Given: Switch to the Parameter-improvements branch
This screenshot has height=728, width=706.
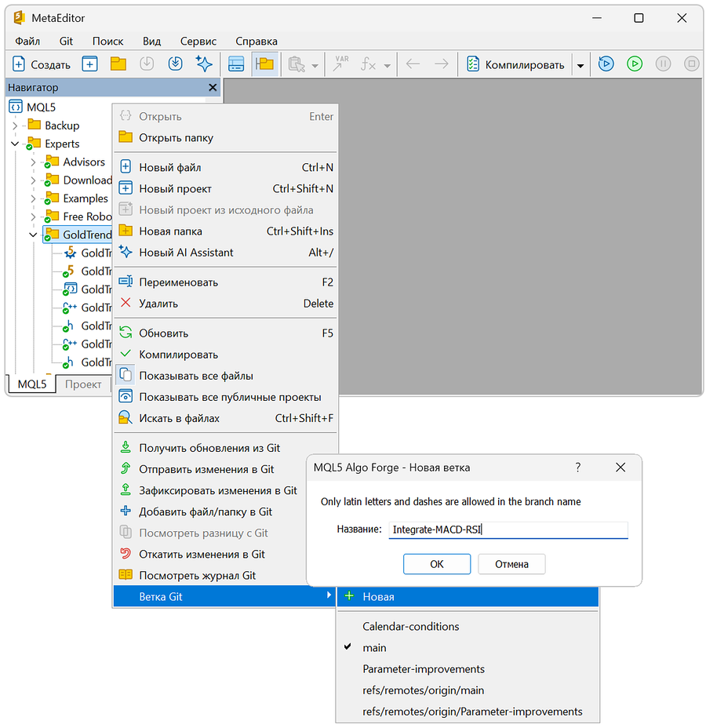Looking at the screenshot, I should click(468, 669).
